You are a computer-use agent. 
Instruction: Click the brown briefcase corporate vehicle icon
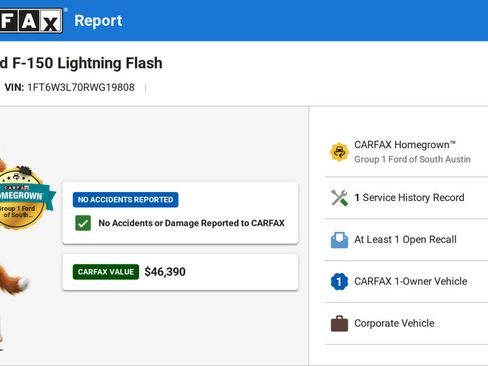click(x=339, y=323)
